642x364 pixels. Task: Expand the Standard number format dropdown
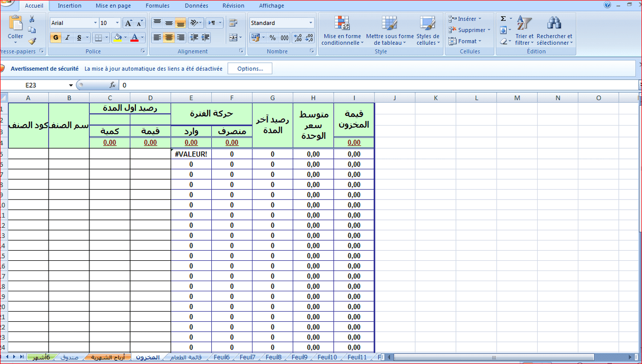pos(310,23)
